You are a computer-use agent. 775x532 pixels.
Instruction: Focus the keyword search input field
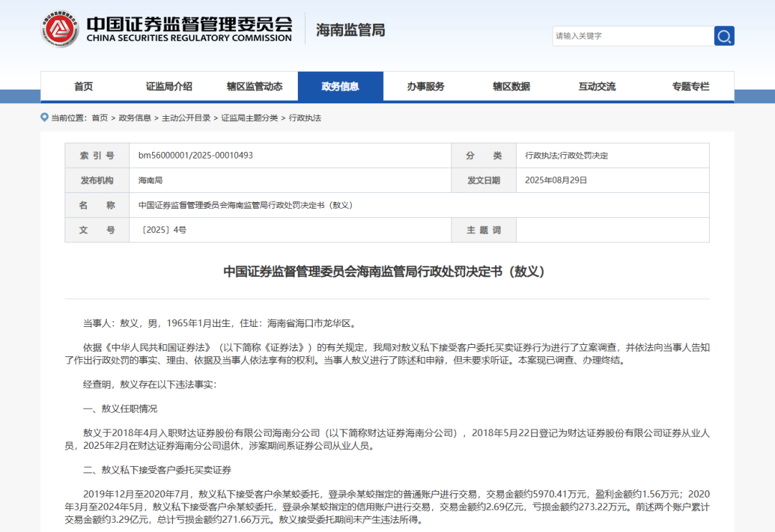[x=633, y=36]
